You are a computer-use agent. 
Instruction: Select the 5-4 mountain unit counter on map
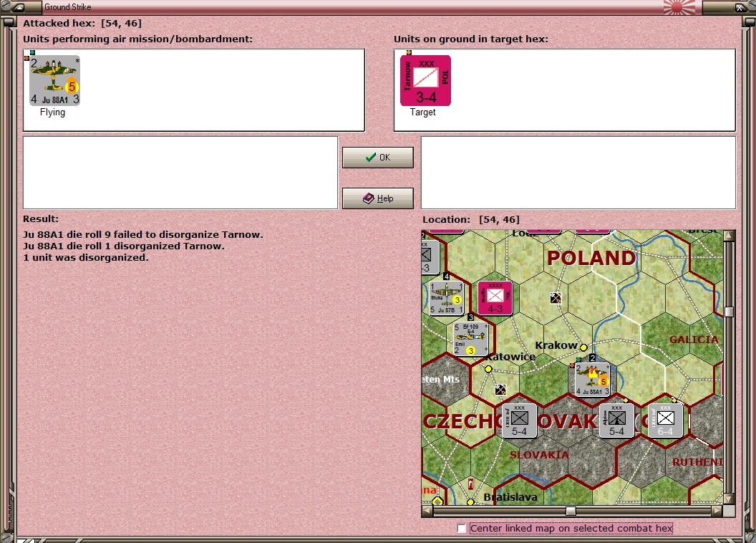coord(616,421)
